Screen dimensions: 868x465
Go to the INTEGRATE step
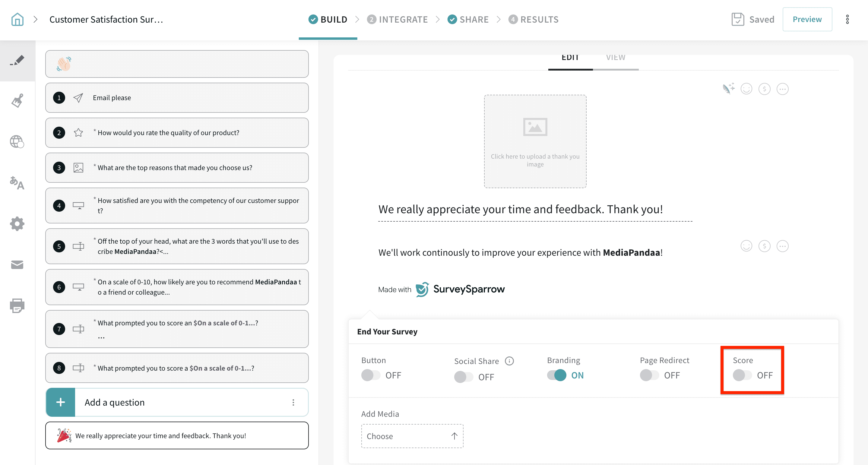(397, 19)
